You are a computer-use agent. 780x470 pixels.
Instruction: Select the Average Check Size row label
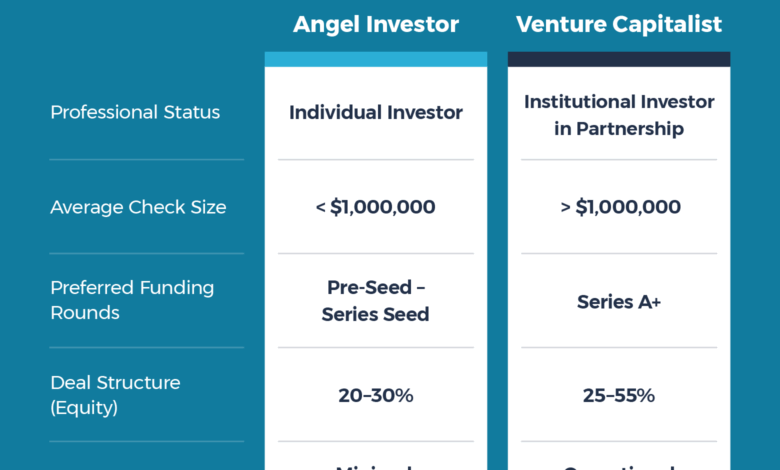tap(138, 207)
